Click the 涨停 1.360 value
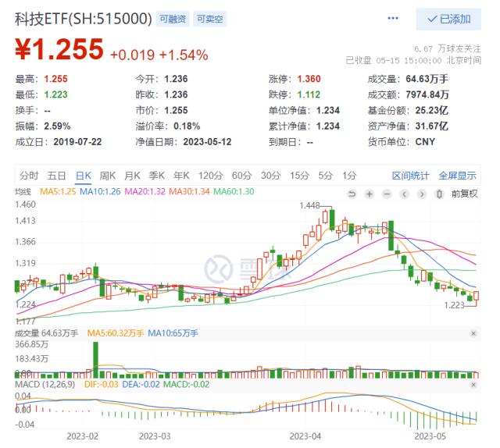 309,79
